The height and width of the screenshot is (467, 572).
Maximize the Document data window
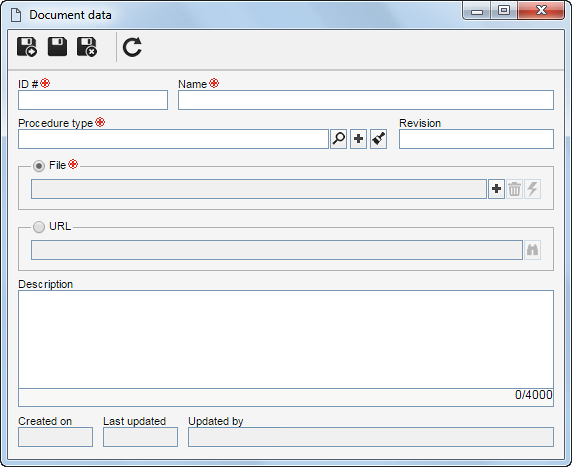pyautogui.click(x=504, y=10)
